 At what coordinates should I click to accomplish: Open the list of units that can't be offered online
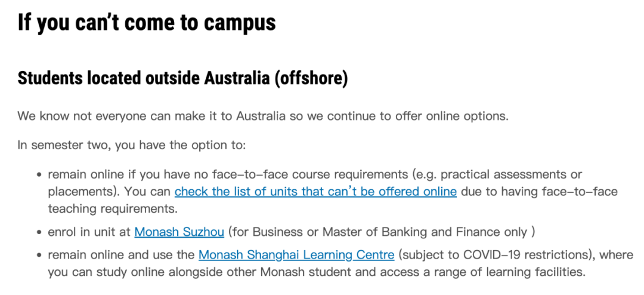coord(315,192)
